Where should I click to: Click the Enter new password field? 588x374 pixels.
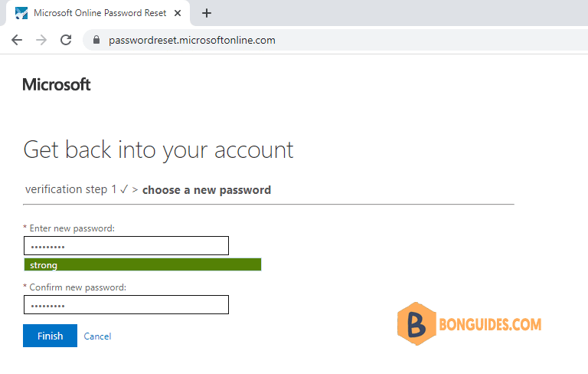point(126,245)
